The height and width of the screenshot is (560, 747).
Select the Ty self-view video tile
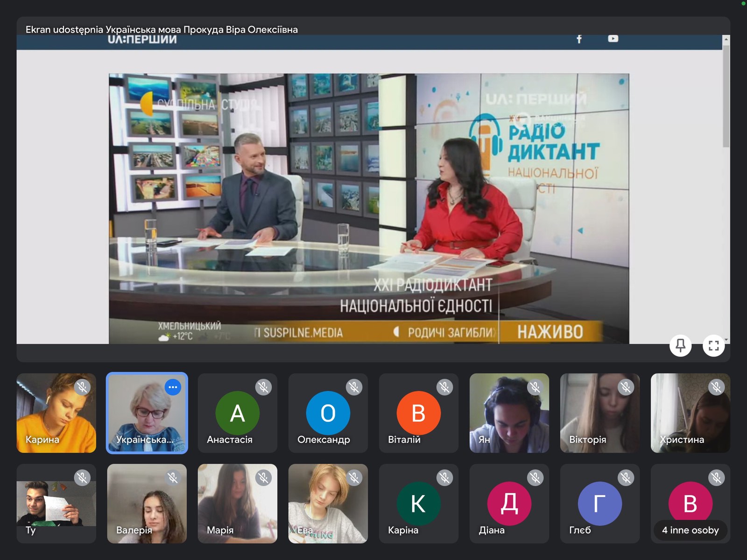click(x=56, y=504)
